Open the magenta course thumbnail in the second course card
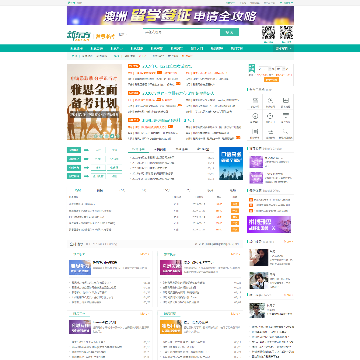 click(171, 267)
